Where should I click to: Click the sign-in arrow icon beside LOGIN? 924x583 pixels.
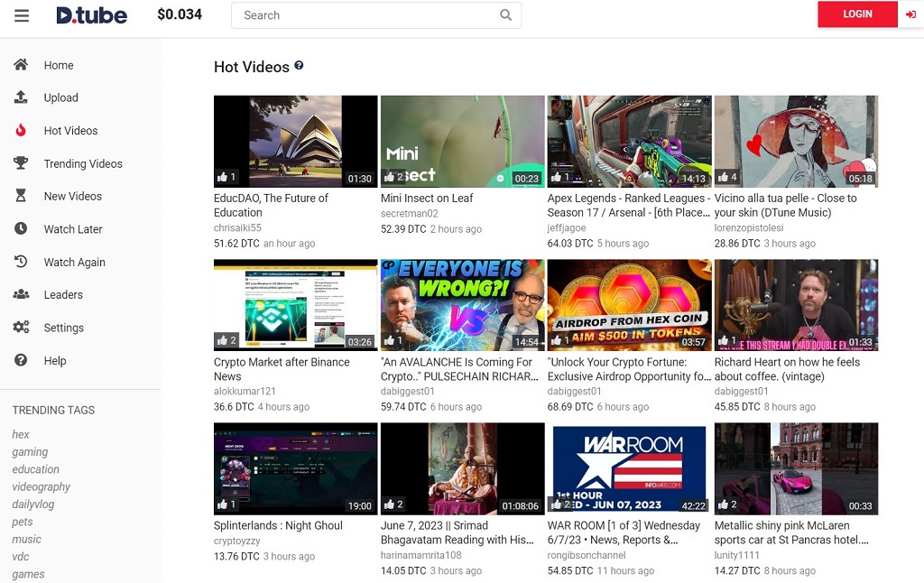[x=910, y=14]
